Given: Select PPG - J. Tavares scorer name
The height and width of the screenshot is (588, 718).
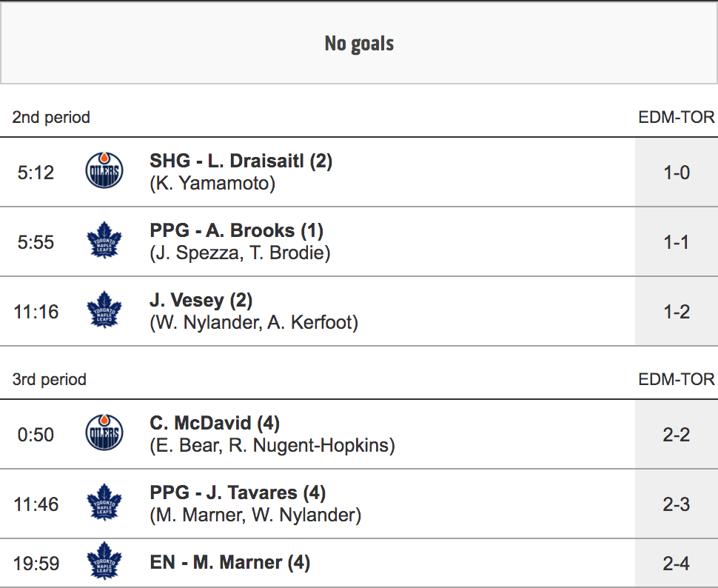Looking at the screenshot, I should [238, 492].
